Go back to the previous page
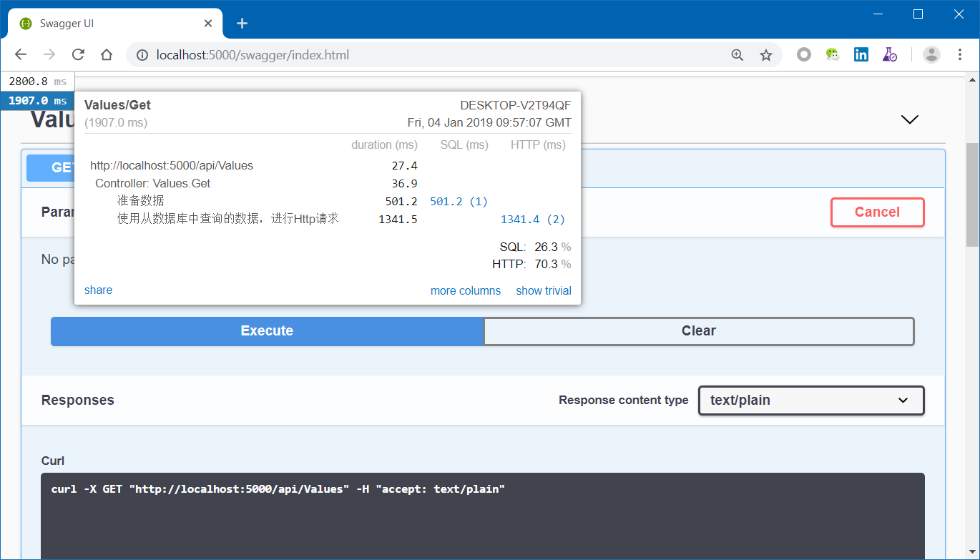 [21, 55]
